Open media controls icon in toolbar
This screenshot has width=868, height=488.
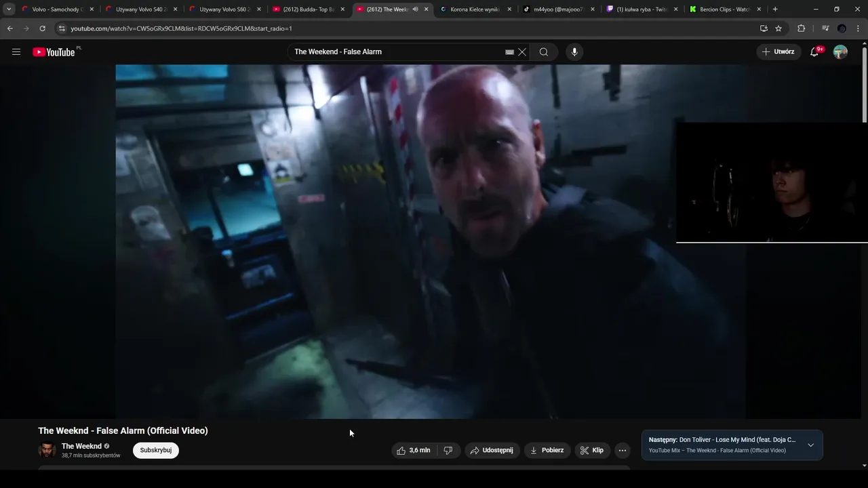(825, 28)
